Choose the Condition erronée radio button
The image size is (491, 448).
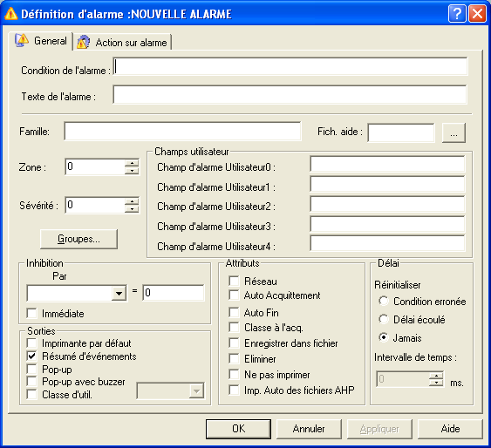384,301
